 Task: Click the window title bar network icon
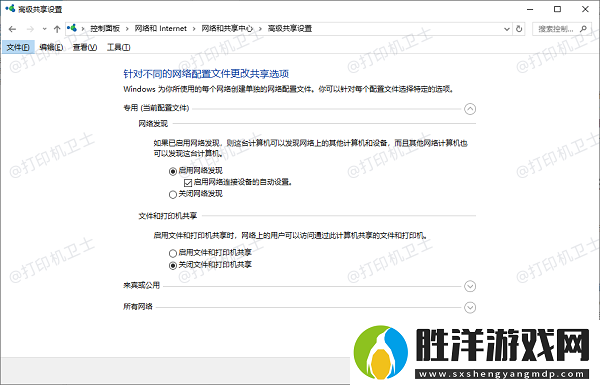pos(10,8)
